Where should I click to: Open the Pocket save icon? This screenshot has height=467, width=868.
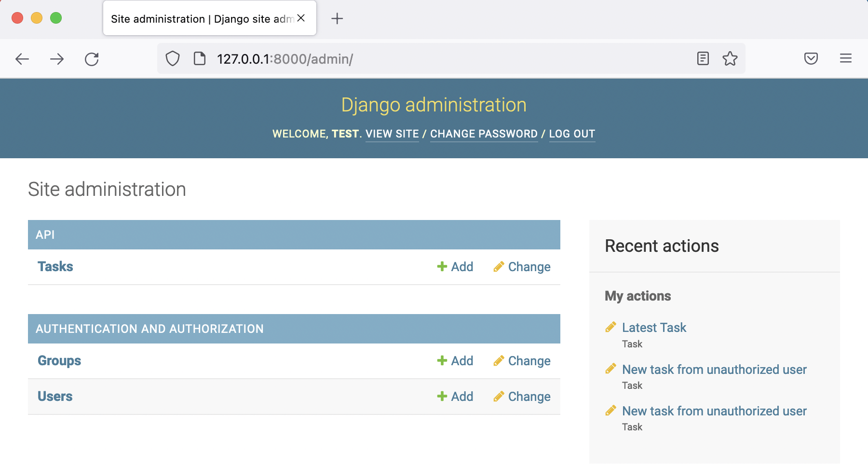pos(811,59)
